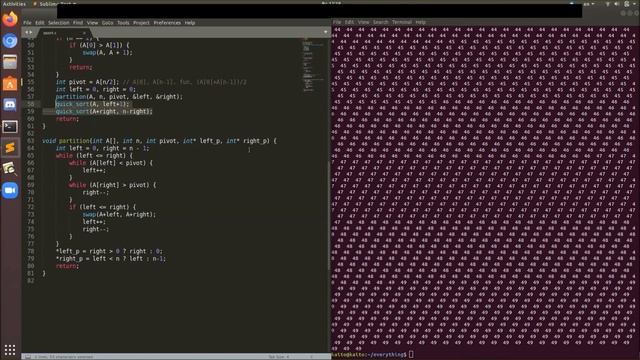This screenshot has height=360, width=640.
Task: Open the Project menu in Sublime Text
Action: pos(141,23)
